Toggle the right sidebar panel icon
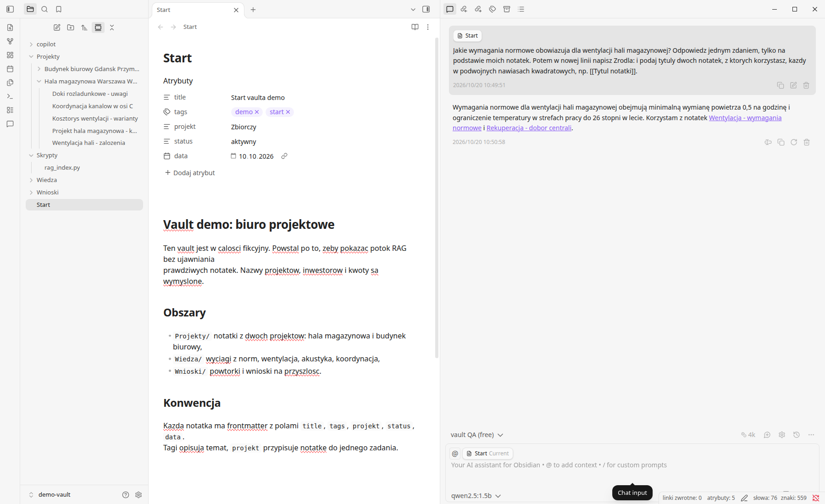 pyautogui.click(x=426, y=9)
